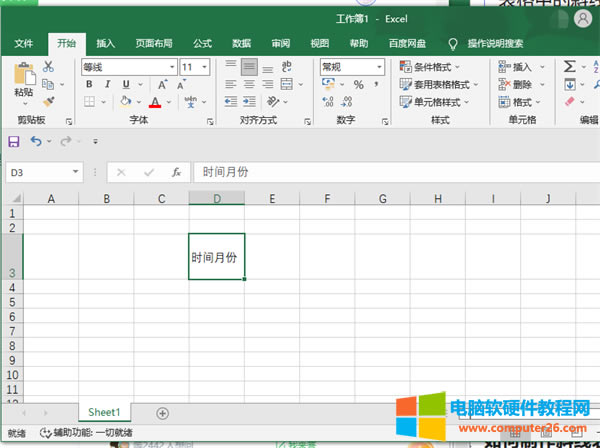Open the 公式 ribbon tab
Viewport: 600px width, 448px height.
click(x=201, y=43)
